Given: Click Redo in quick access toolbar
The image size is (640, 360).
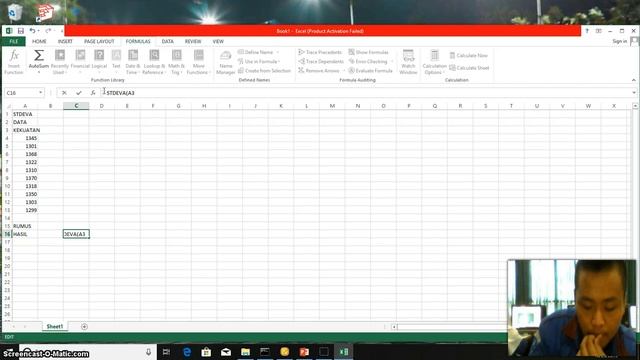Looking at the screenshot, I should coord(48,31).
